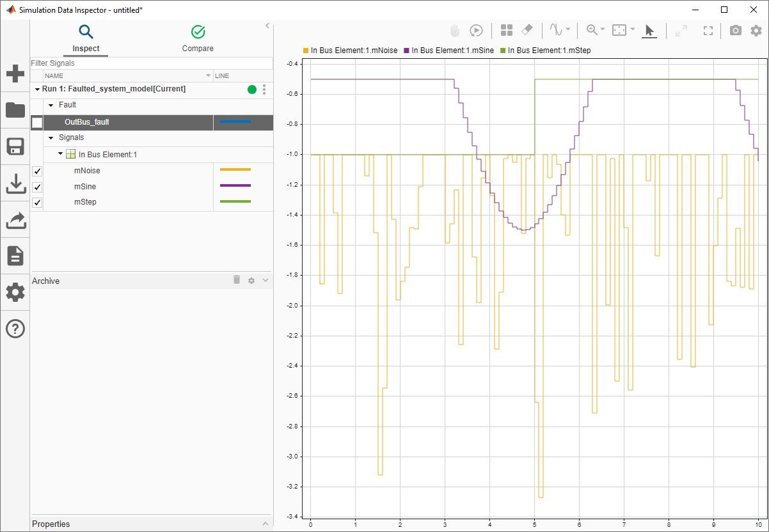Expand the Properties panel chevron
Screen dimensions: 769x532
pos(266,524)
